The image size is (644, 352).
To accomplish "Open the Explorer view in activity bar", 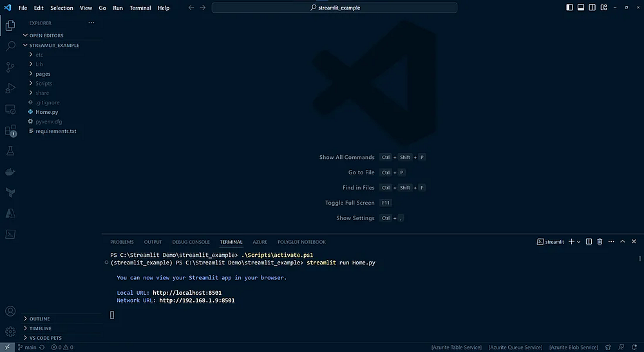I will (10, 26).
